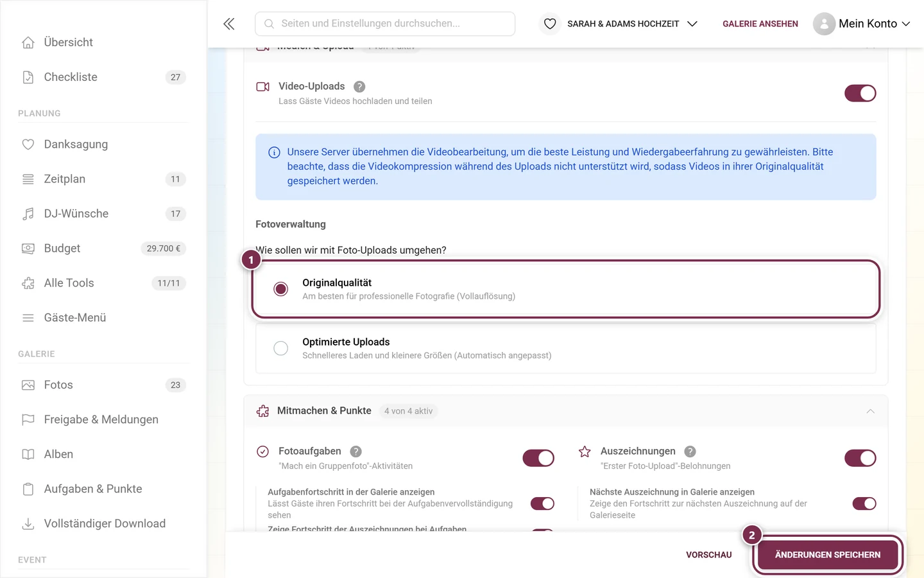The image size is (924, 578).
Task: Select Originalqualität radio button
Action: [280, 289]
